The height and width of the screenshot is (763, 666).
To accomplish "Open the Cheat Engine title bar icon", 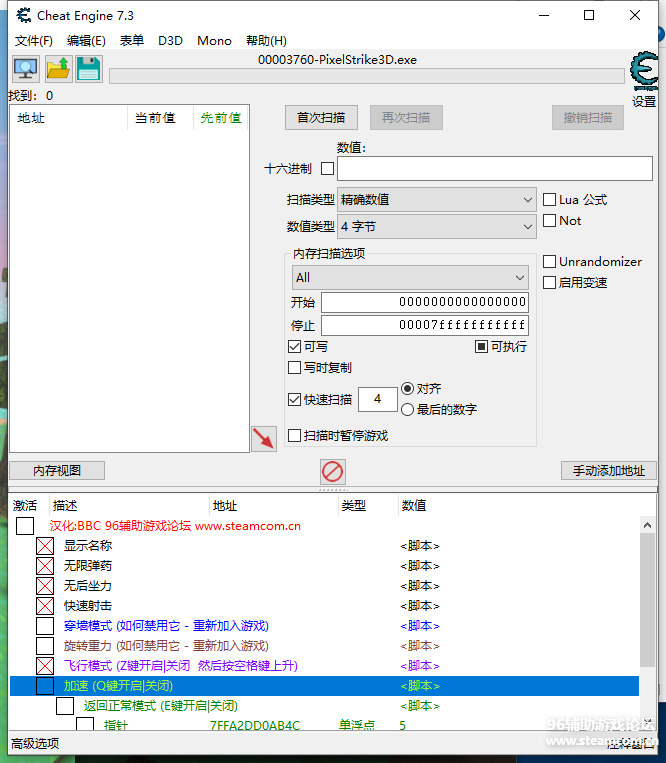I will pos(23,16).
